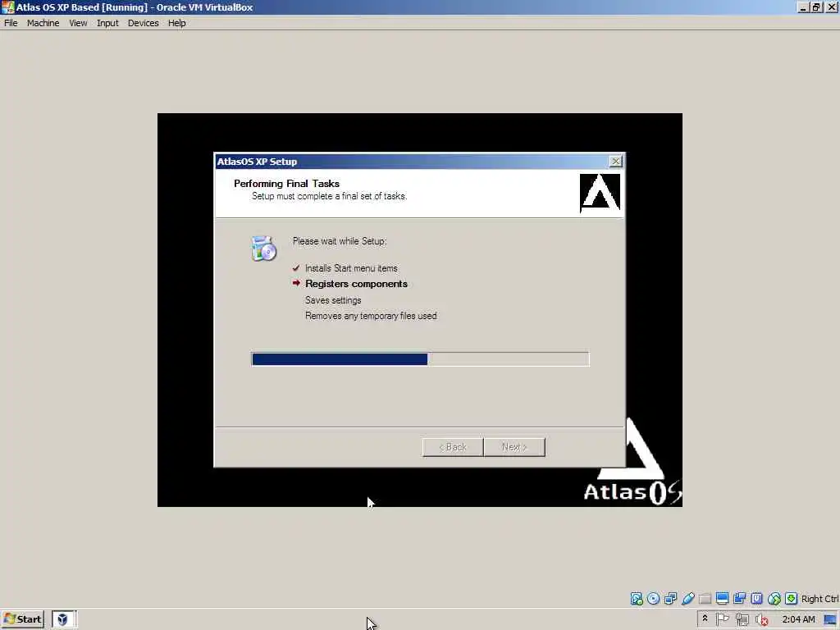Click 'Installs Start menu items' text
This screenshot has width=840, height=630.
click(351, 268)
